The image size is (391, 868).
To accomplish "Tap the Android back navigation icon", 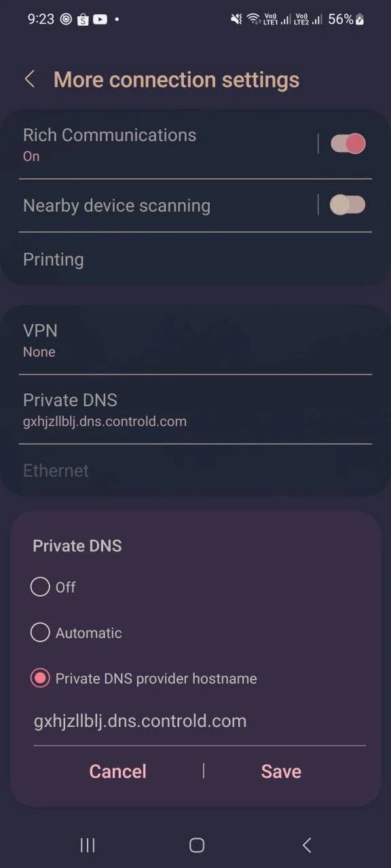I will 306,844.
